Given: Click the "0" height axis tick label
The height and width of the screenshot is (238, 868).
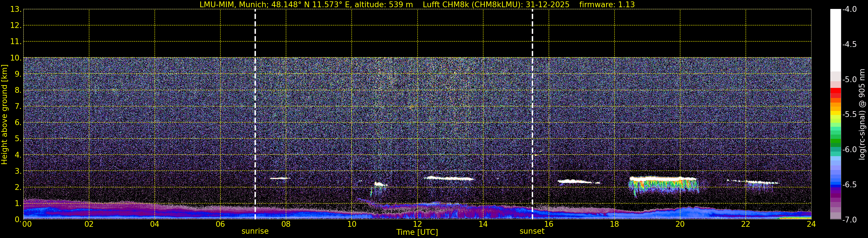Looking at the screenshot, I should 18,220.
